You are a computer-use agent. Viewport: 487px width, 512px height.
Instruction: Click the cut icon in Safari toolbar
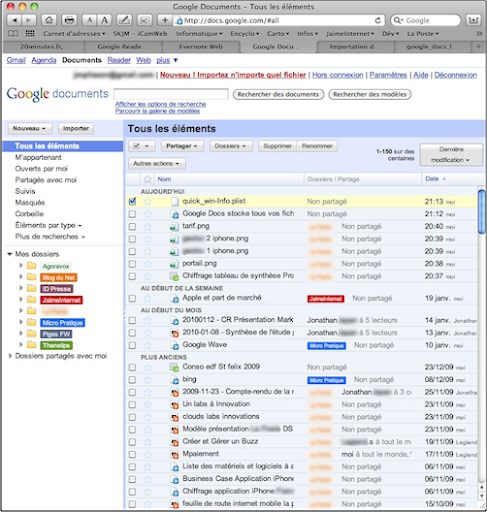[144, 20]
